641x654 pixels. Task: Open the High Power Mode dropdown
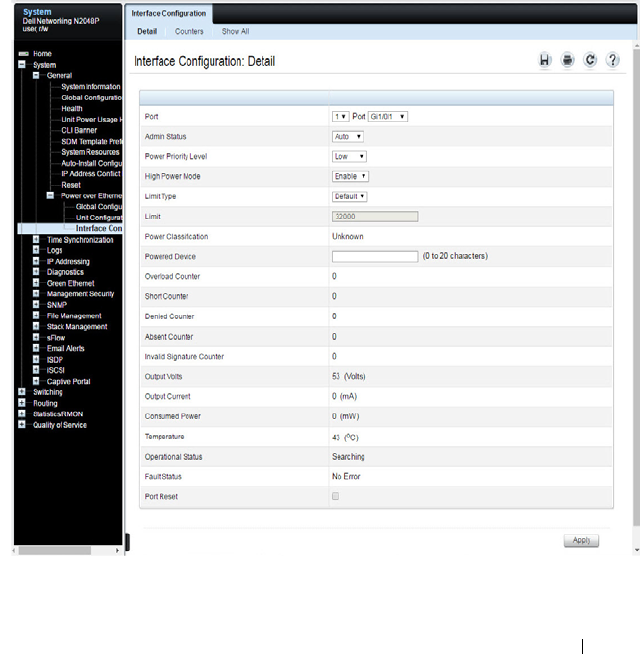point(350,176)
